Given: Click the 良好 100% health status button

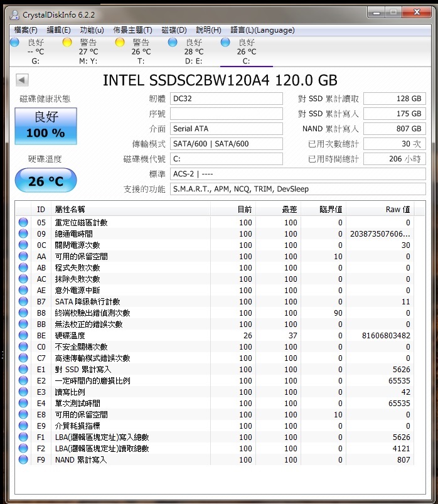Looking at the screenshot, I should click(46, 126).
